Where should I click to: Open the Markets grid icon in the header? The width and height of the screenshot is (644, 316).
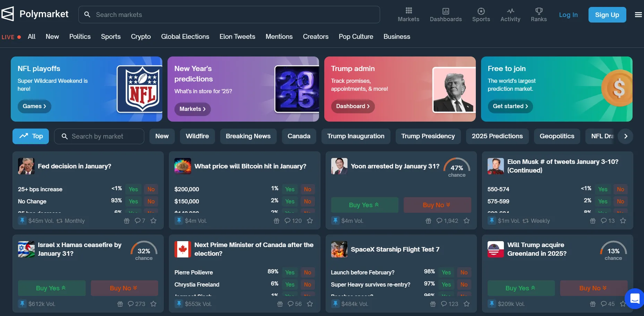coord(409,11)
